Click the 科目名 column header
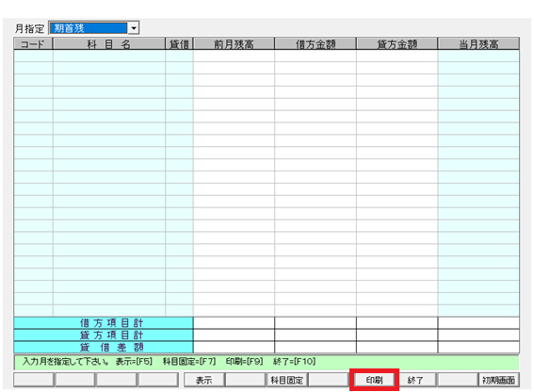 click(109, 44)
